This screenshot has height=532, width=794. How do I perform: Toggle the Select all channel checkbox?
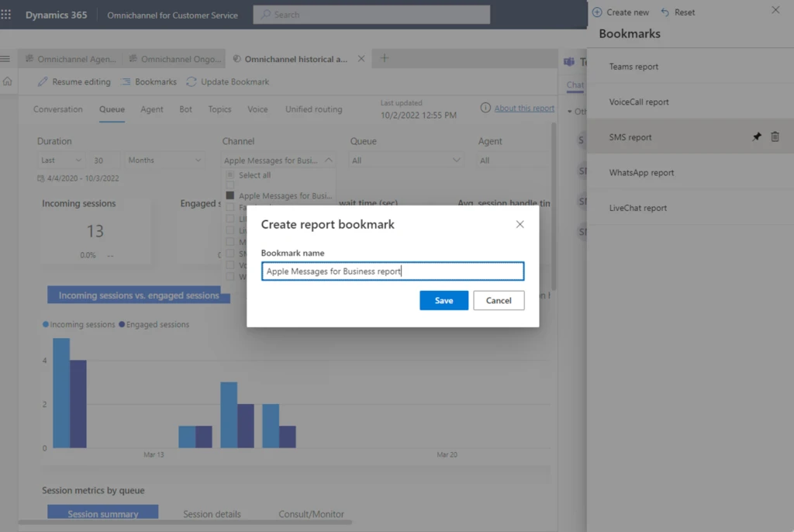pos(230,175)
